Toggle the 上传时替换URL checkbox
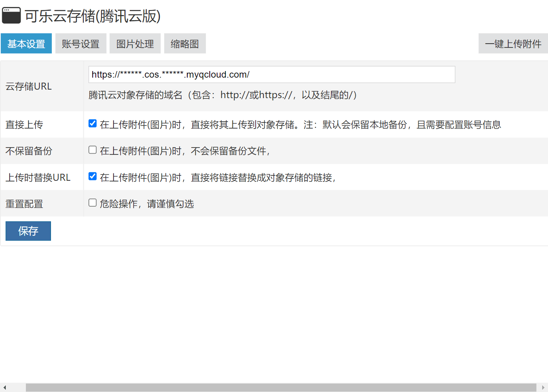 (x=93, y=176)
